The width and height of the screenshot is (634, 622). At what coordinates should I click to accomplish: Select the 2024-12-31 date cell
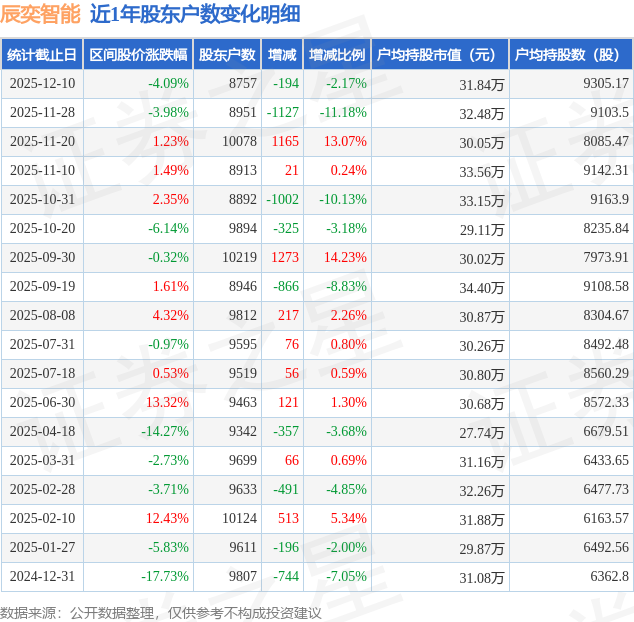pyautogui.click(x=42, y=576)
